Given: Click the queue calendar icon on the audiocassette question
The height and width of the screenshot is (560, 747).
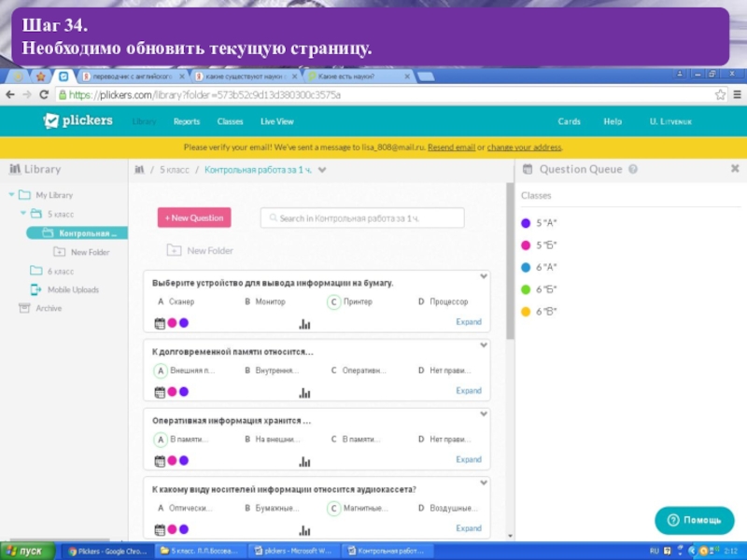Looking at the screenshot, I should pos(160,529).
